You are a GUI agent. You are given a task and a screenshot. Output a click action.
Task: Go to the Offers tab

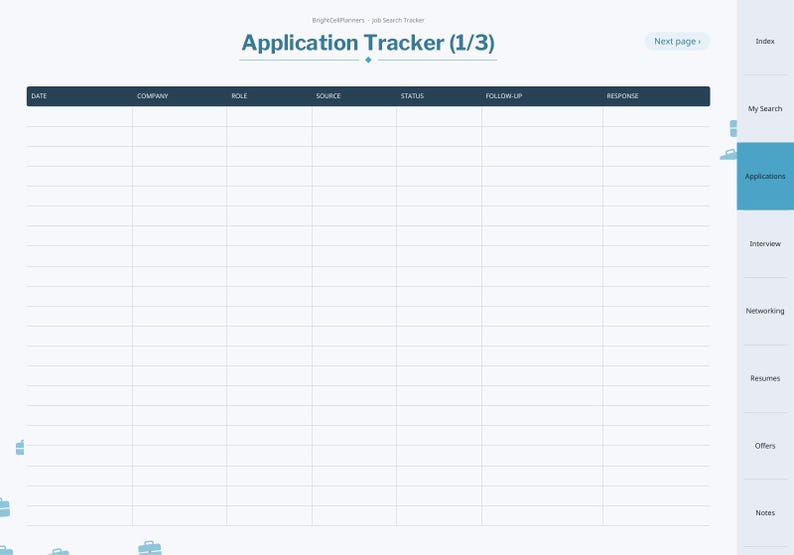pyautogui.click(x=765, y=446)
